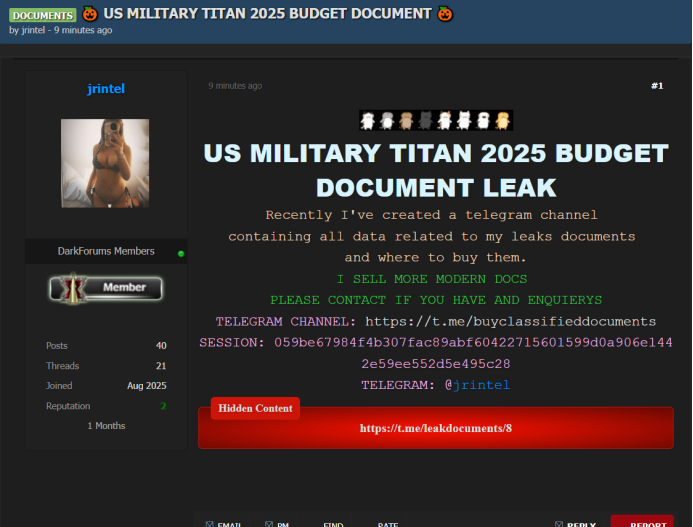Click the link inside the Hidden Content box
693x527 pixels.
(435, 428)
